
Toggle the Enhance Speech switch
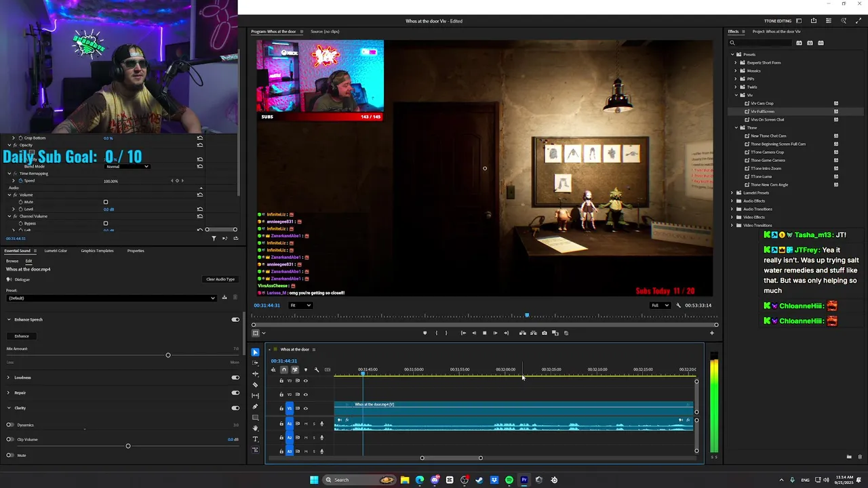[x=235, y=319]
